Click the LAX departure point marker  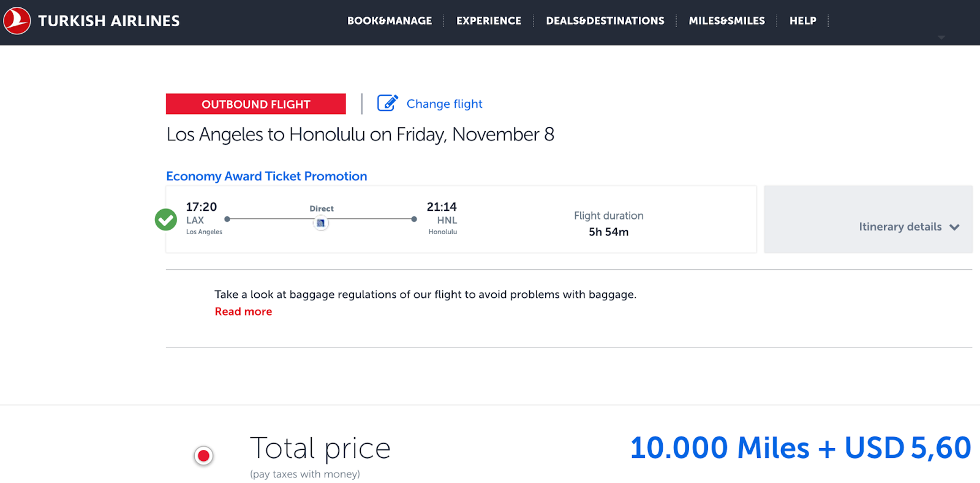(x=227, y=219)
